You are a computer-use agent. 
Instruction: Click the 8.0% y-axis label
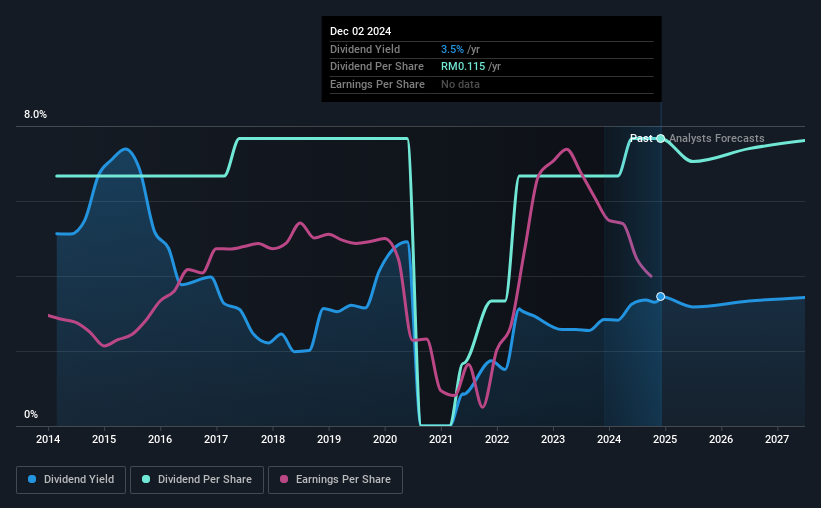pyautogui.click(x=35, y=114)
